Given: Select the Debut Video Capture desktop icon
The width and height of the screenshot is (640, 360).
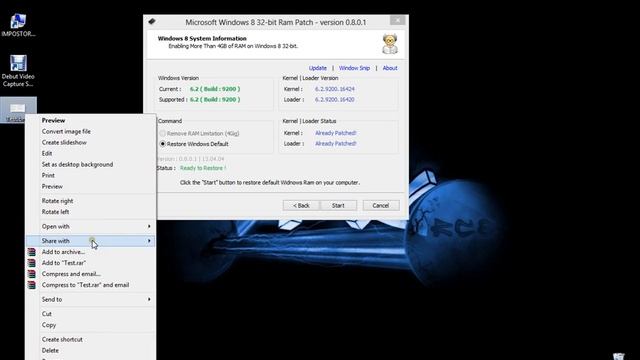Looking at the screenshot, I should (18, 71).
